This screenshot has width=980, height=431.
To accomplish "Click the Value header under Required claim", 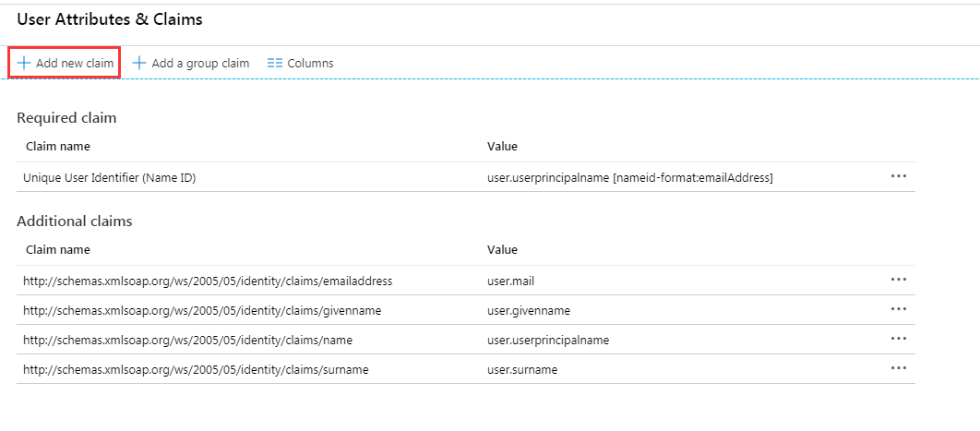I will 502,146.
